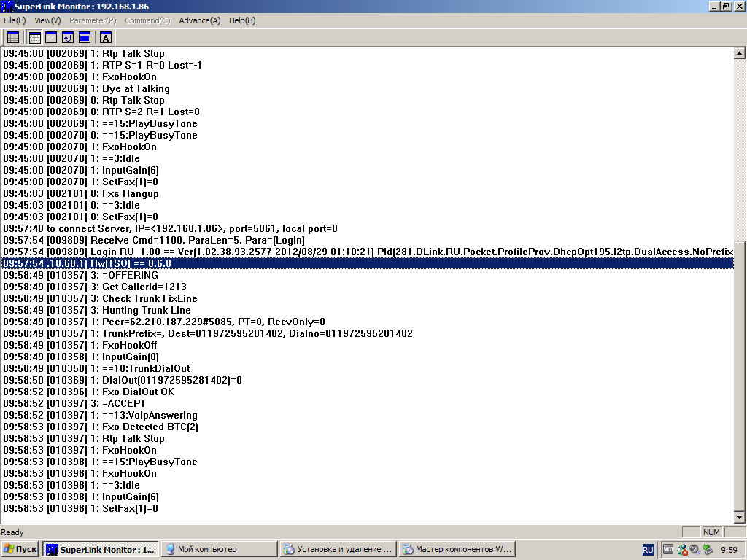The height and width of the screenshot is (560, 747).
Task: Click the blue-filled window toolbar icon
Action: click(85, 38)
